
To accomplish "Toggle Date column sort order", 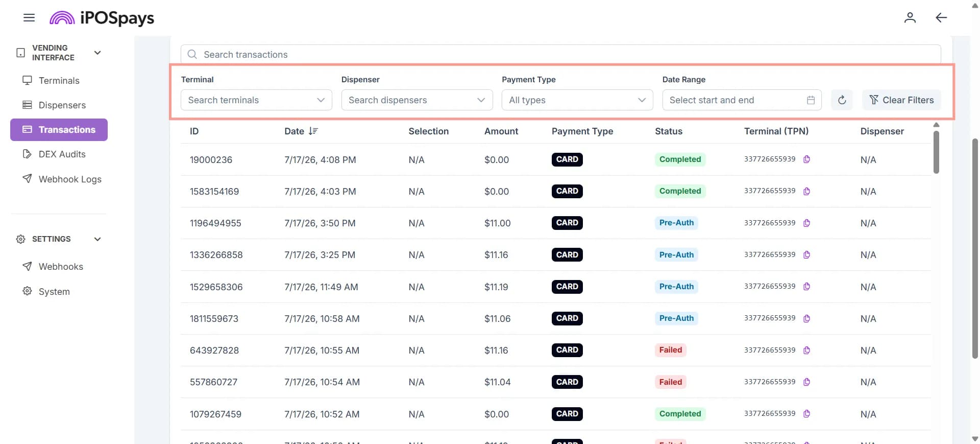I will tap(313, 131).
